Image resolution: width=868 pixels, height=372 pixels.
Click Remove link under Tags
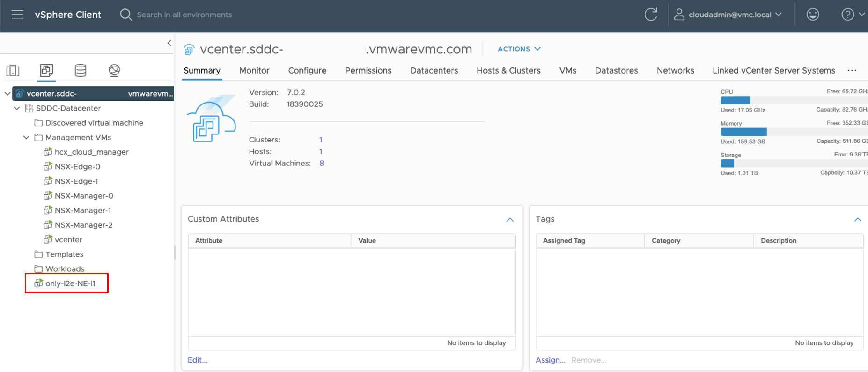(x=588, y=360)
